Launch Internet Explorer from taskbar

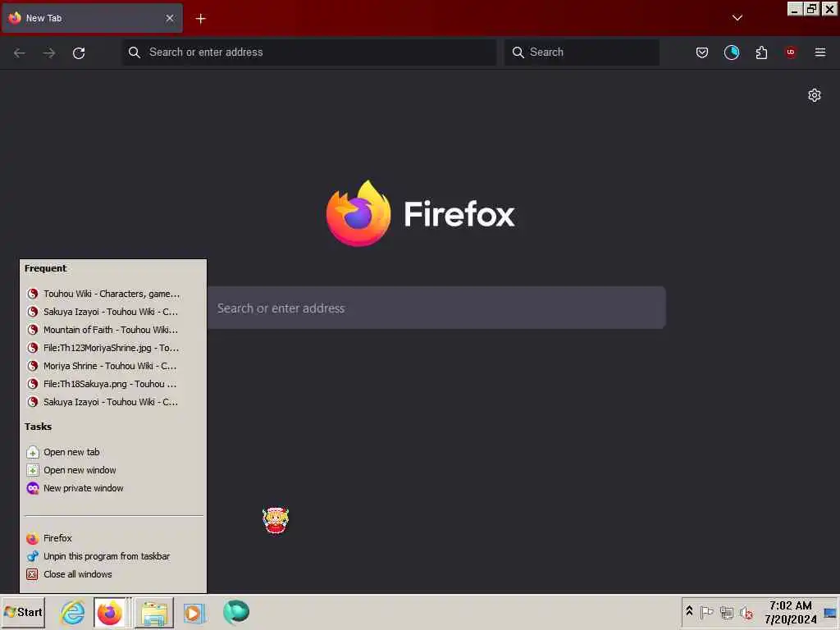[x=72, y=612]
